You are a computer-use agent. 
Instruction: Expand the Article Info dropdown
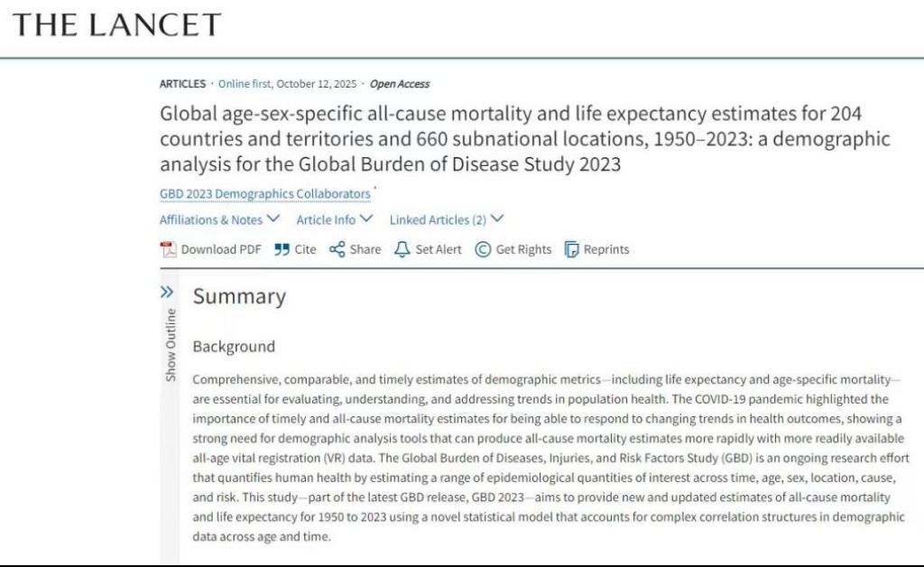coord(334,219)
